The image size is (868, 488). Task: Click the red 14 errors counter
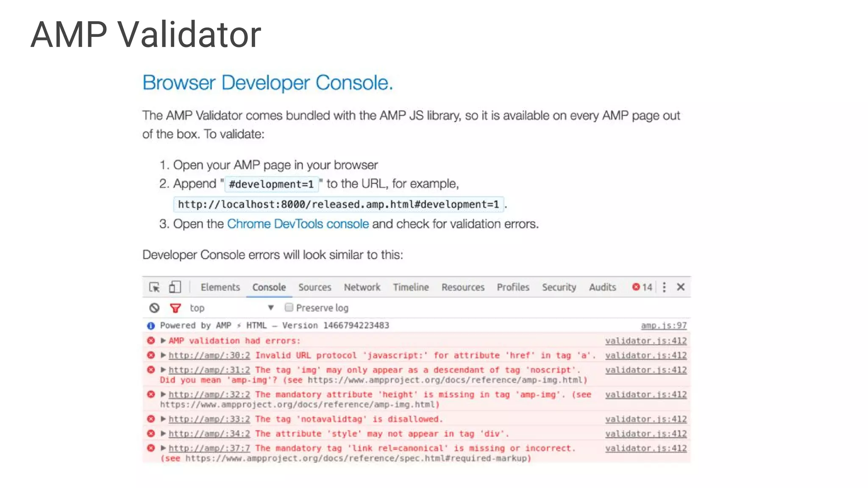pos(642,287)
